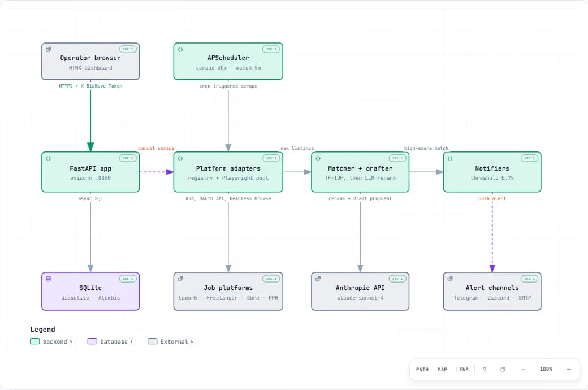
Task: Select the Matcher + drafter node title
Action: click(360, 169)
